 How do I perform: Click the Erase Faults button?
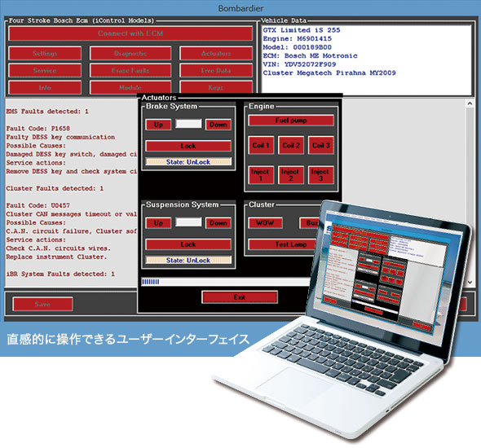coord(130,71)
